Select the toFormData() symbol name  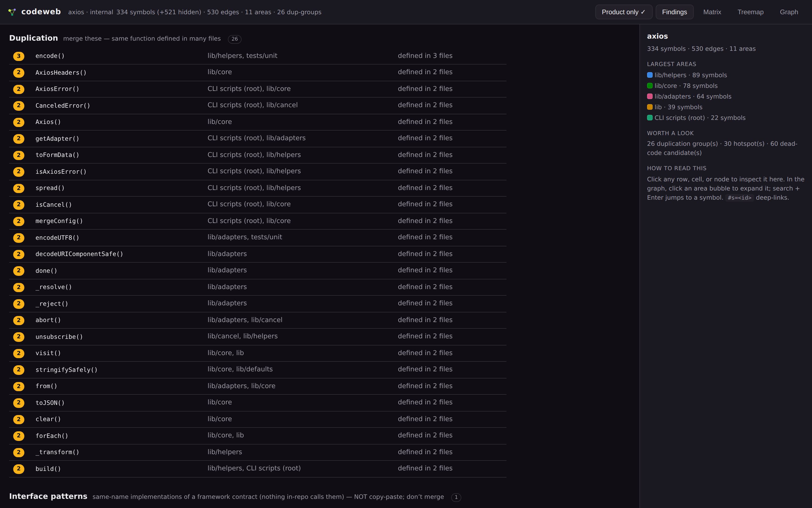coord(57,155)
